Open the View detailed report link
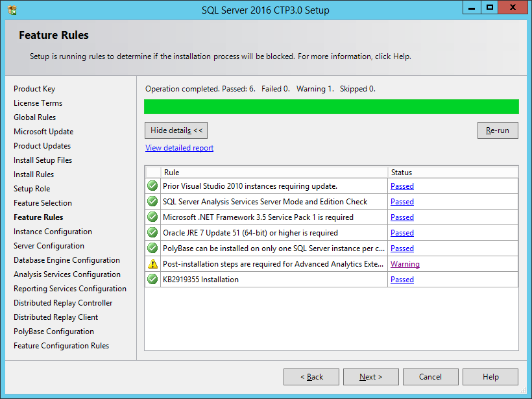The image size is (532, 399). coord(179,148)
